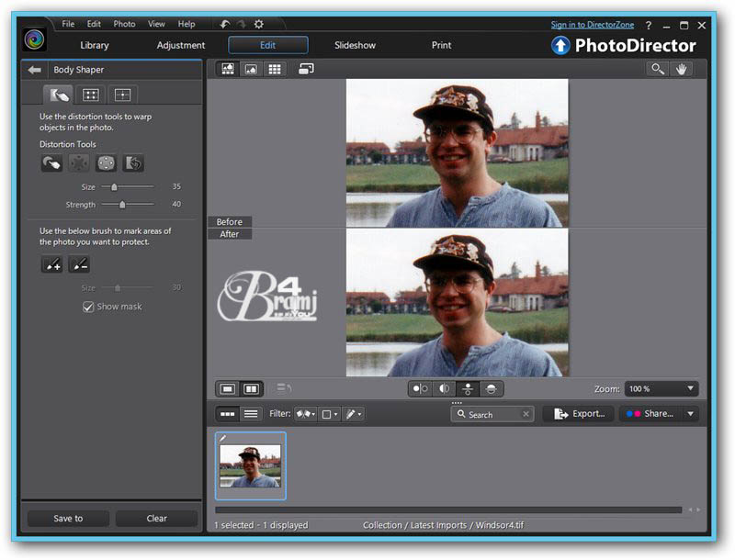735x560 pixels.
Task: Click the back arrow beside Body Shaper
Action: [x=35, y=70]
